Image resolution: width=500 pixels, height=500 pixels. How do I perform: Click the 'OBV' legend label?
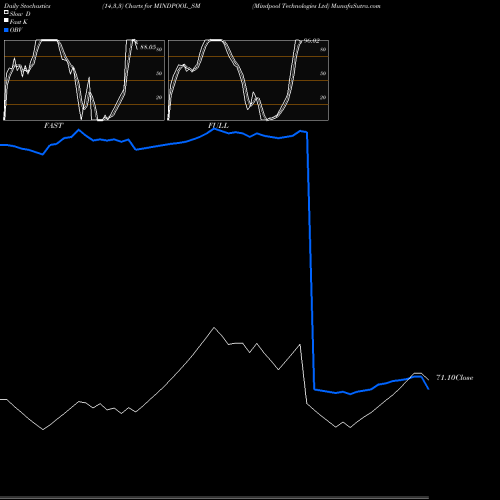tap(16, 30)
